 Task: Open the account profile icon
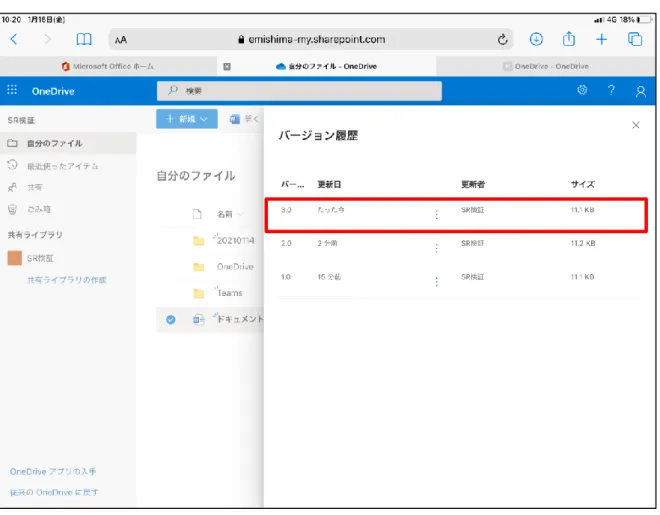pos(641,91)
